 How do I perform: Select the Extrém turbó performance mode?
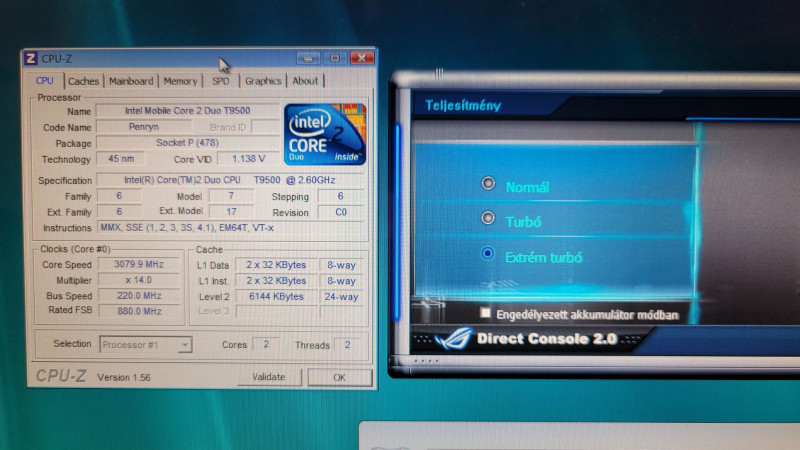click(488, 254)
